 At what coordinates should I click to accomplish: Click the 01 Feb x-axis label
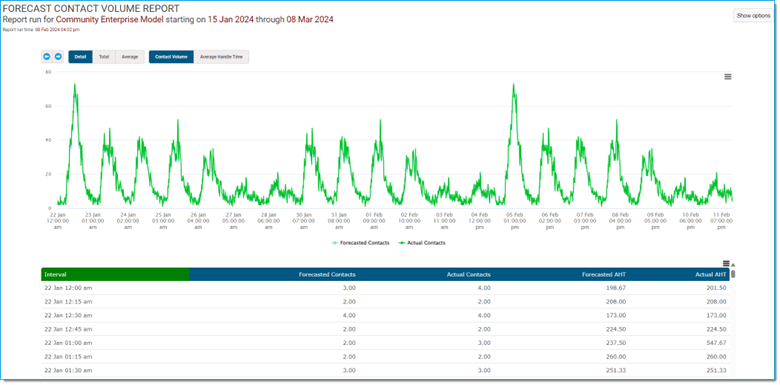point(374,220)
